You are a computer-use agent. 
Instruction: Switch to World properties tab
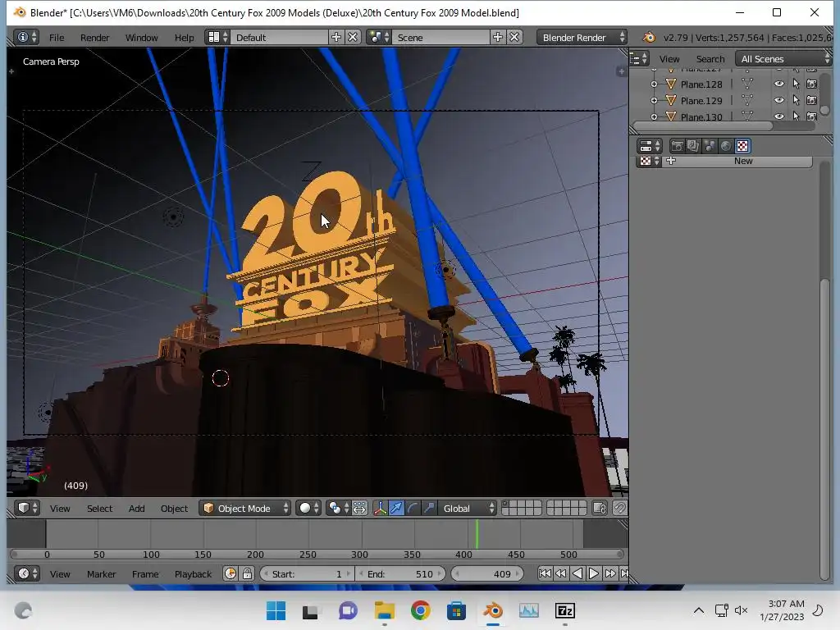click(726, 146)
